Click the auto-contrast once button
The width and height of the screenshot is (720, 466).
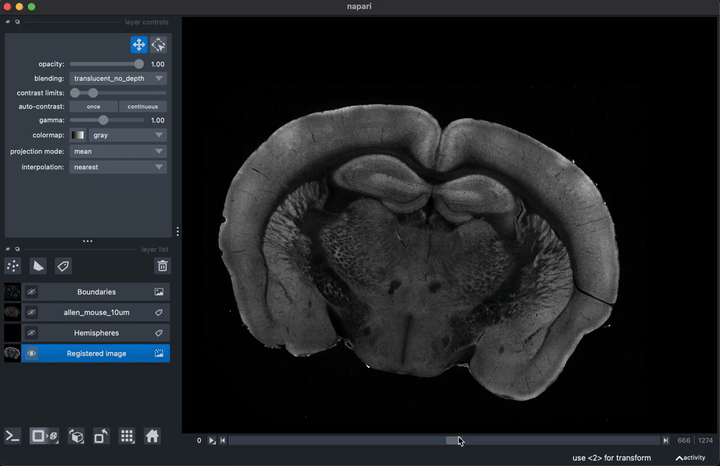[93, 106]
